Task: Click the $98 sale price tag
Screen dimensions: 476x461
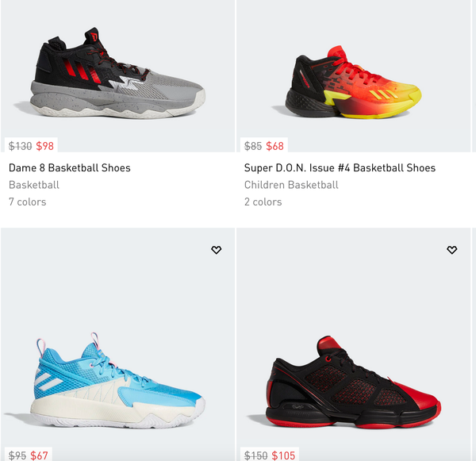Action: point(44,146)
